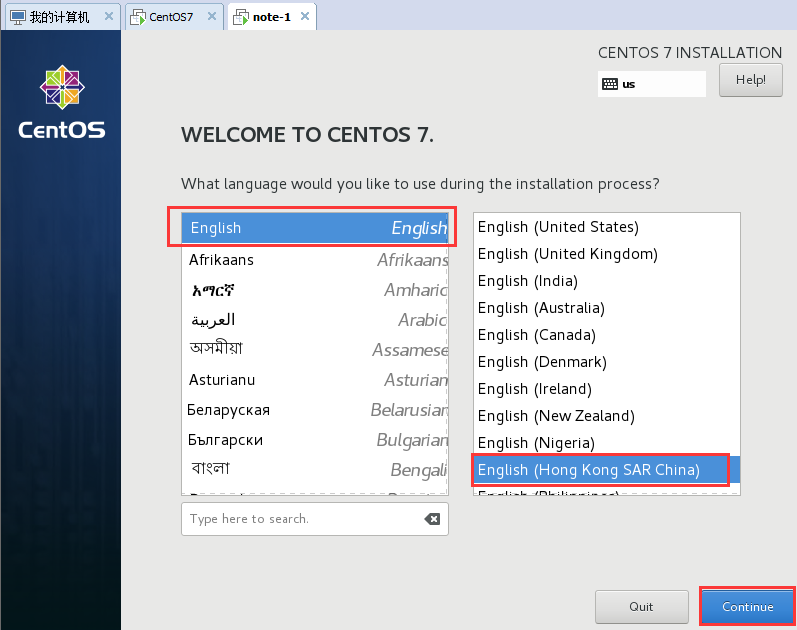Close the 我的计算机 tab

[109, 16]
